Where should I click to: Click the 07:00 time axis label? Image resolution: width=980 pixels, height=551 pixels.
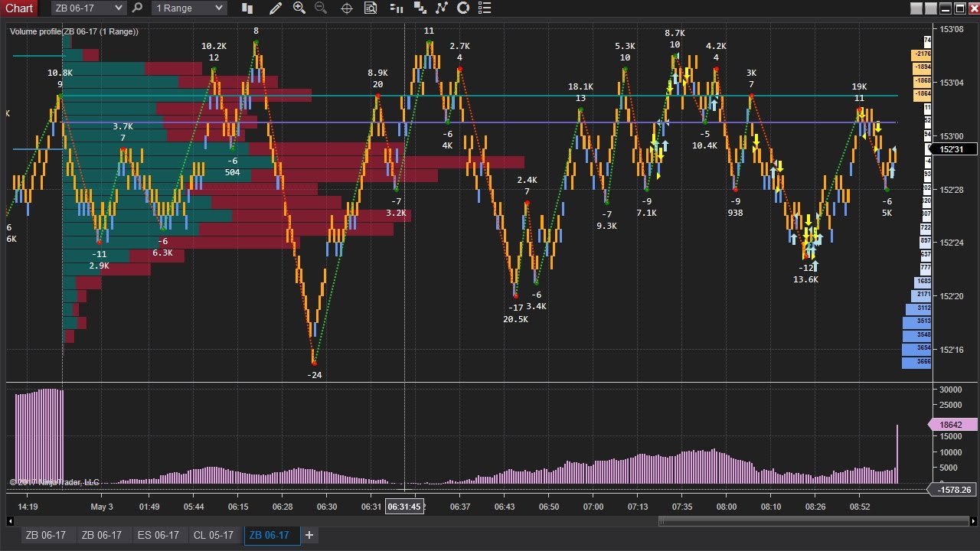click(x=593, y=507)
